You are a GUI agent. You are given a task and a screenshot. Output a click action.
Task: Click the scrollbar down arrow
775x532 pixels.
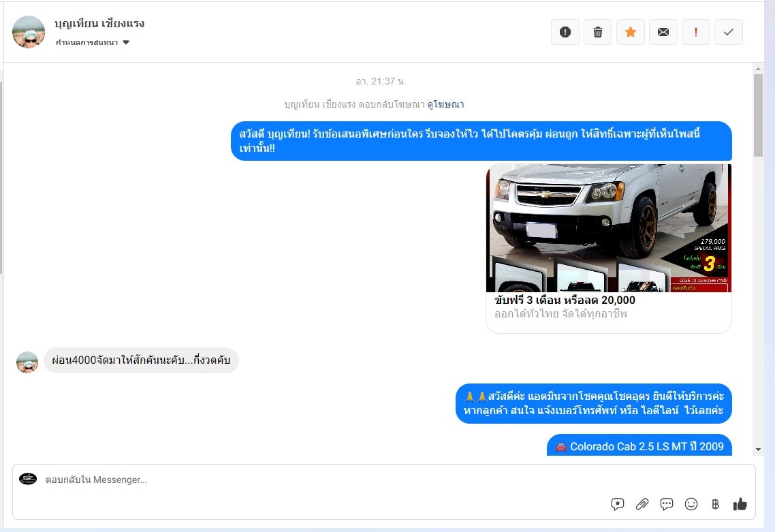[758, 450]
